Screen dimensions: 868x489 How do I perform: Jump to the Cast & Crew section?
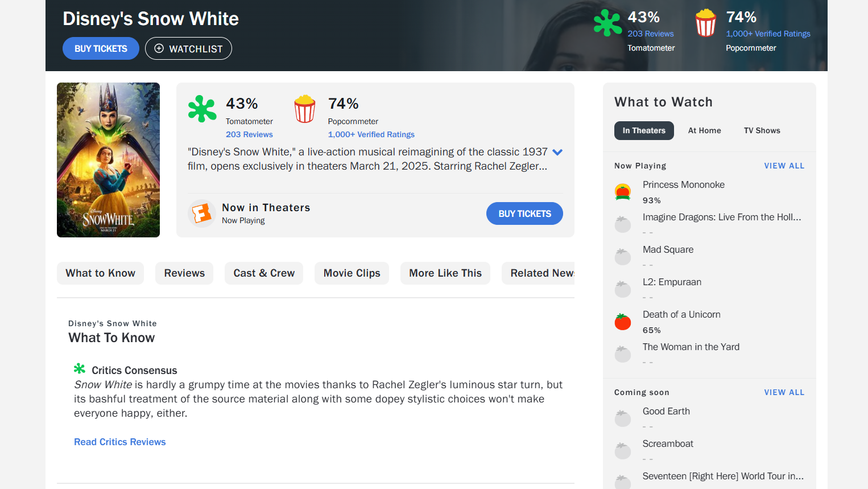tap(264, 273)
